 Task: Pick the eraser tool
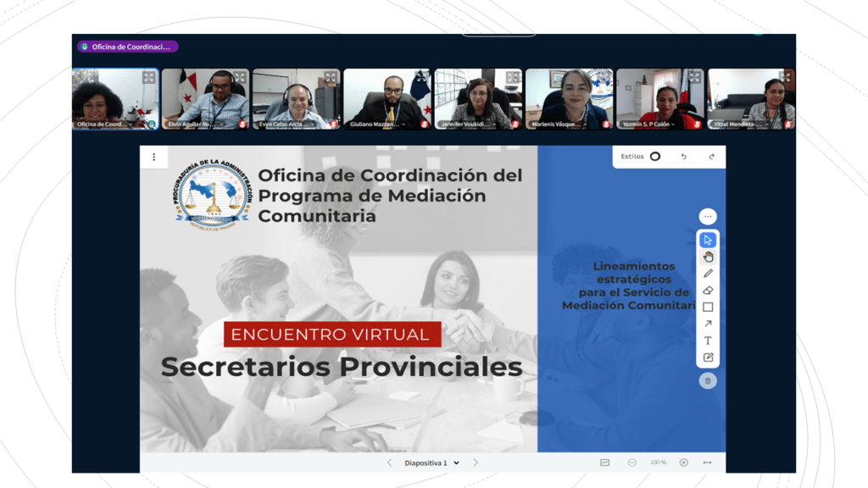click(708, 291)
